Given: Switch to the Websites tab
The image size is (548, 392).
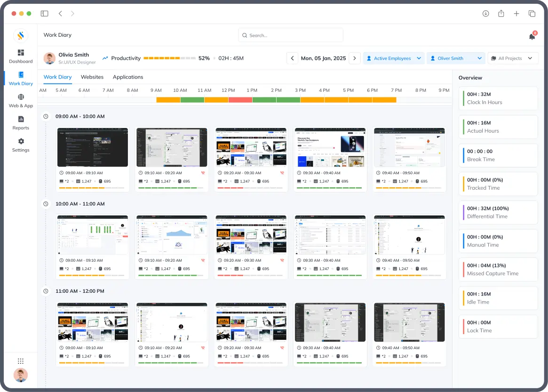Looking at the screenshot, I should pos(92,77).
